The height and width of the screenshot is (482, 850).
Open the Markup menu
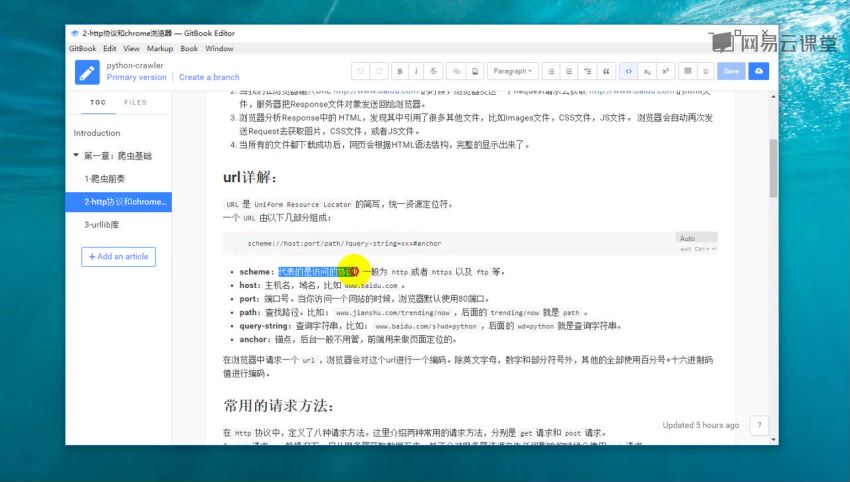click(x=160, y=48)
